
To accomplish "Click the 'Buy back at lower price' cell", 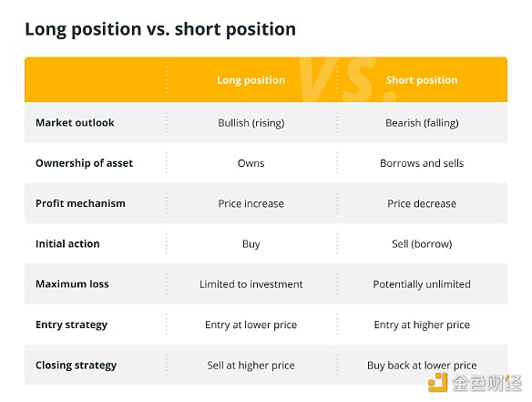I will coord(422,366).
